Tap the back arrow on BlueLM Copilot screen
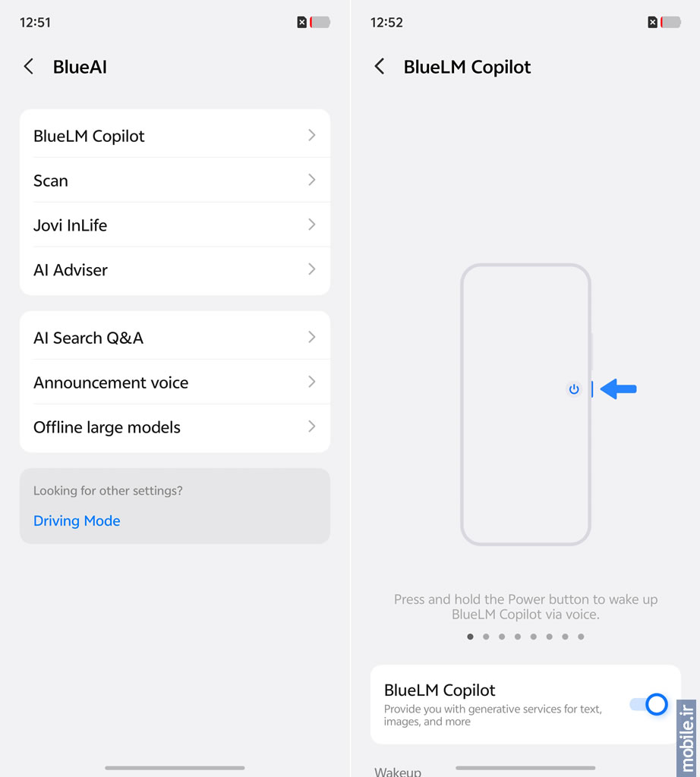The width and height of the screenshot is (700, 777). coord(380,67)
